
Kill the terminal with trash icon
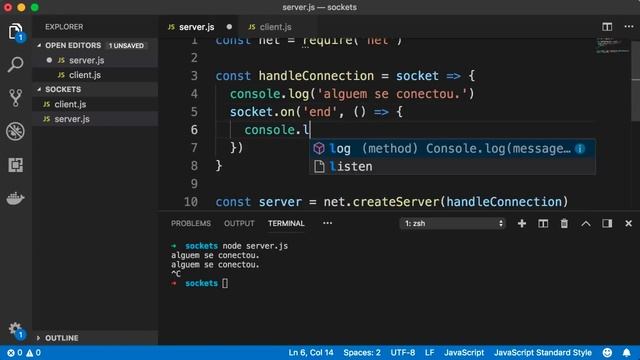click(564, 223)
